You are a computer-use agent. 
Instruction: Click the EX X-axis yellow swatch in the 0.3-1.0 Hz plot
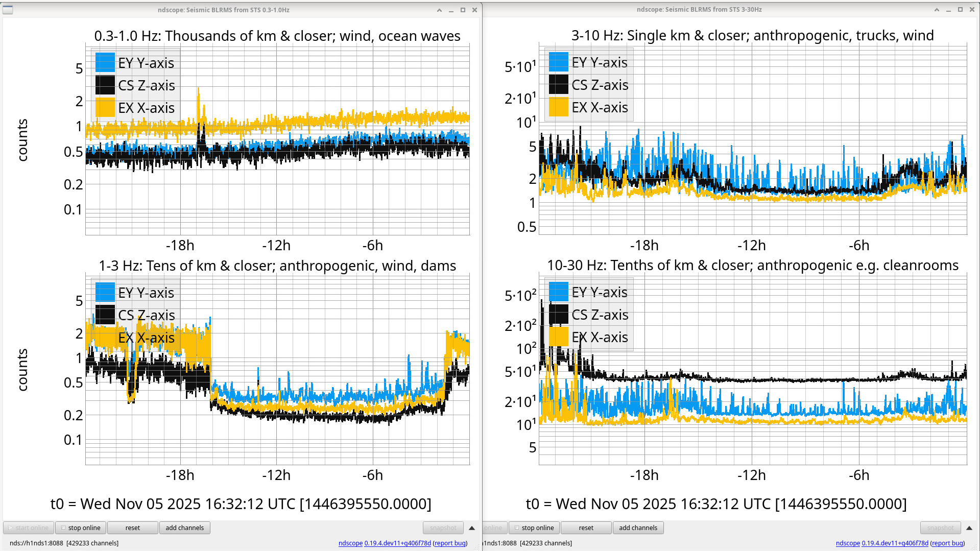tap(105, 108)
